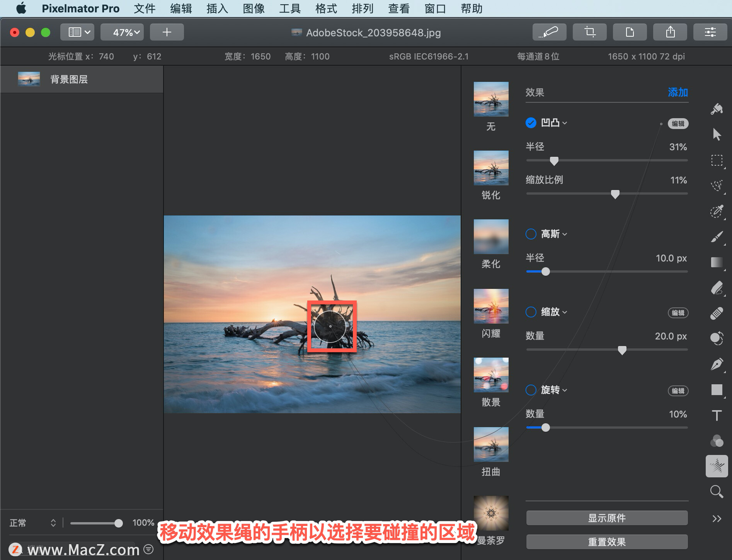Viewport: 732px width, 560px height.
Task: Open the 查看 menu
Action: (399, 8)
